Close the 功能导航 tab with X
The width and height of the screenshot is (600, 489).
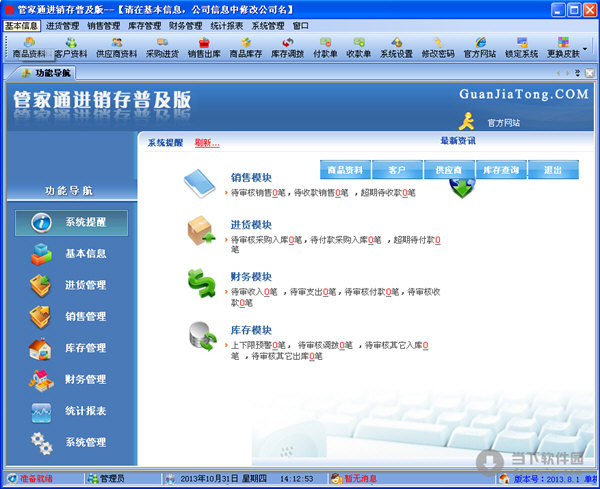point(590,73)
